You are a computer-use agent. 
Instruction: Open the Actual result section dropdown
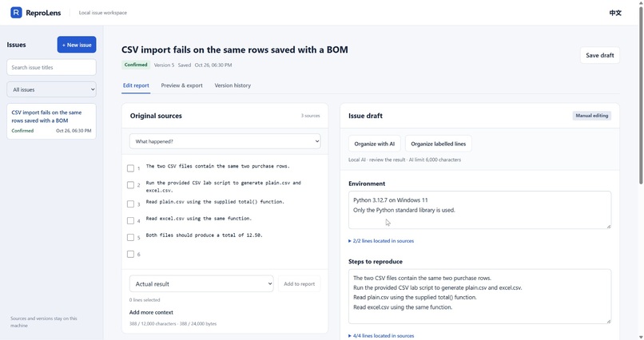pos(201,284)
